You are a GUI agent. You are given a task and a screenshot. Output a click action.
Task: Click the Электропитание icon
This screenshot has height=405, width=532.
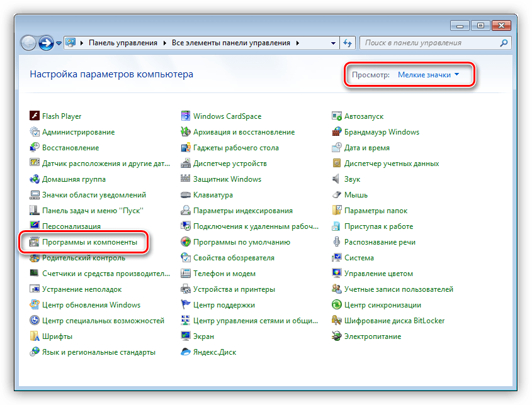(337, 336)
